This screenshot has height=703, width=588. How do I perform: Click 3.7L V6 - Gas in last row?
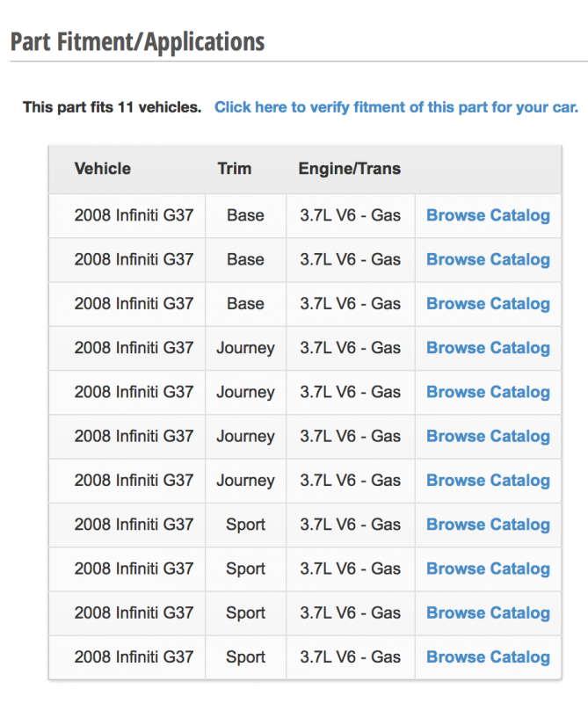[351, 657]
